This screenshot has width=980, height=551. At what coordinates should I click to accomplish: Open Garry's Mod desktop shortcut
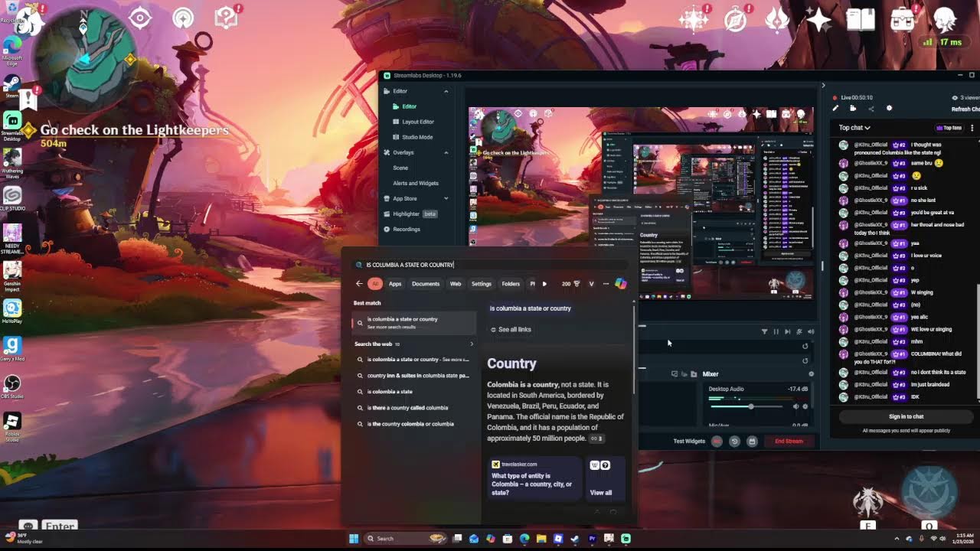pyautogui.click(x=12, y=349)
